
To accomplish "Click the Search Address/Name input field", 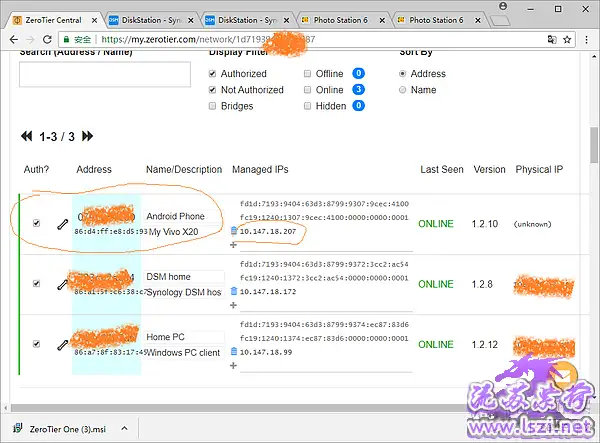I will 105,75.
